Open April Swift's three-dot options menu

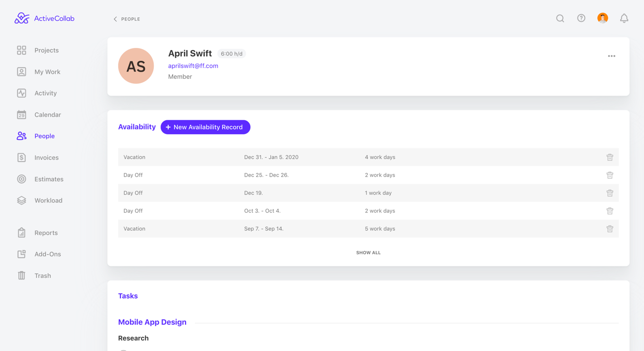611,56
